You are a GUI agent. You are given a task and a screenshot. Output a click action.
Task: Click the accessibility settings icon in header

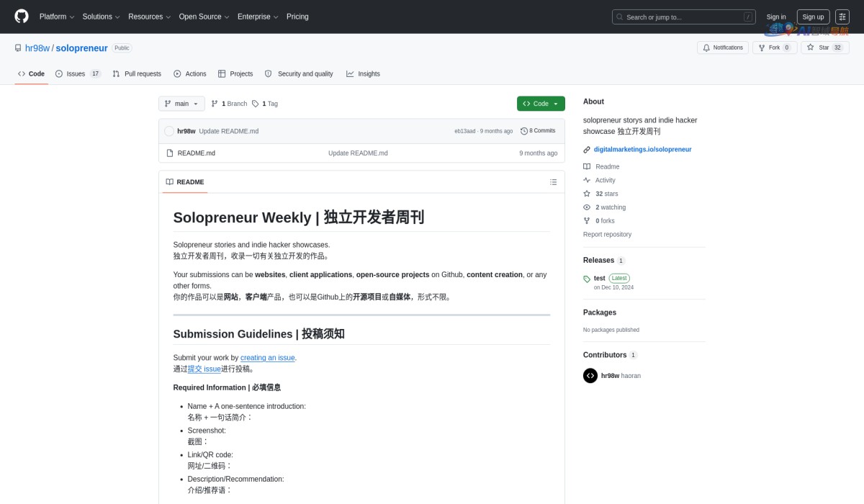click(842, 17)
